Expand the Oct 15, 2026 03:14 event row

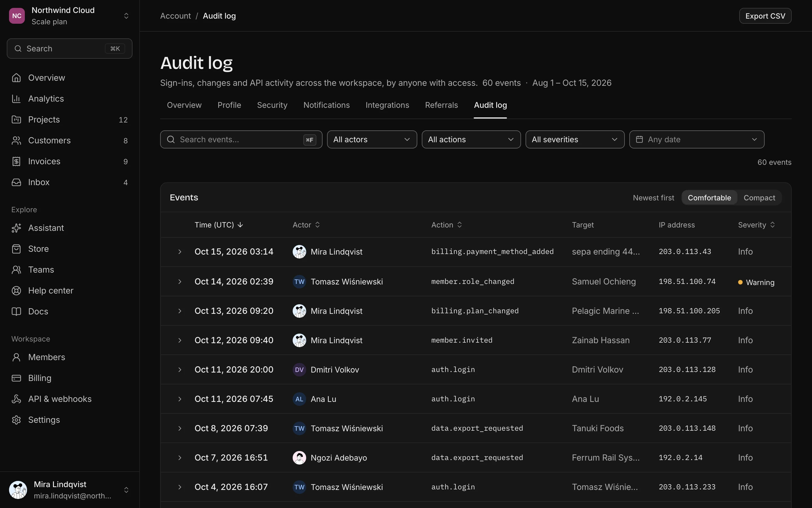[x=180, y=252]
